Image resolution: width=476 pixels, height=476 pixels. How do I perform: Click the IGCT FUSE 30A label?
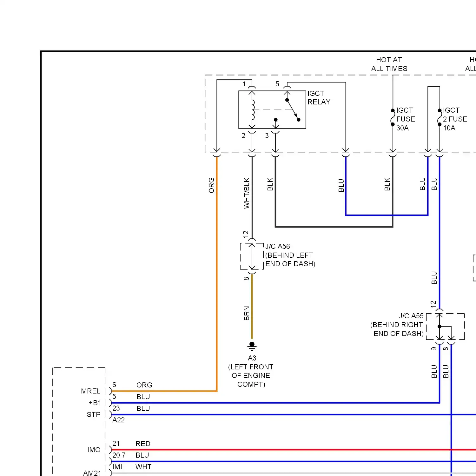coord(406,119)
